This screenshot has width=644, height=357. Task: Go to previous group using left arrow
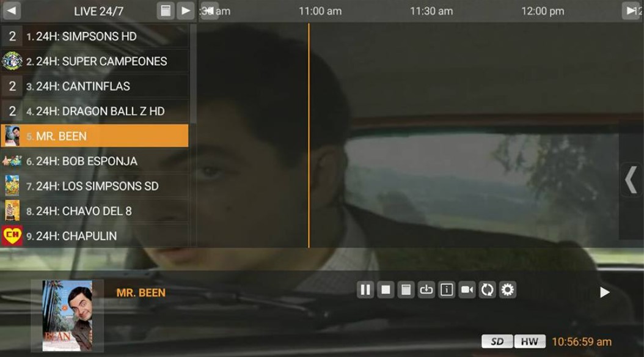click(x=12, y=10)
